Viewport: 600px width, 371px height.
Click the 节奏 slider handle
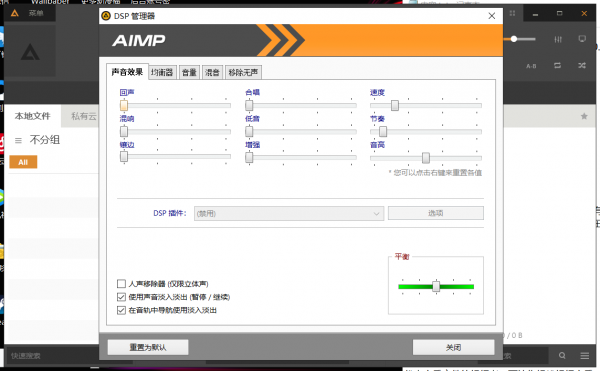click(x=383, y=132)
